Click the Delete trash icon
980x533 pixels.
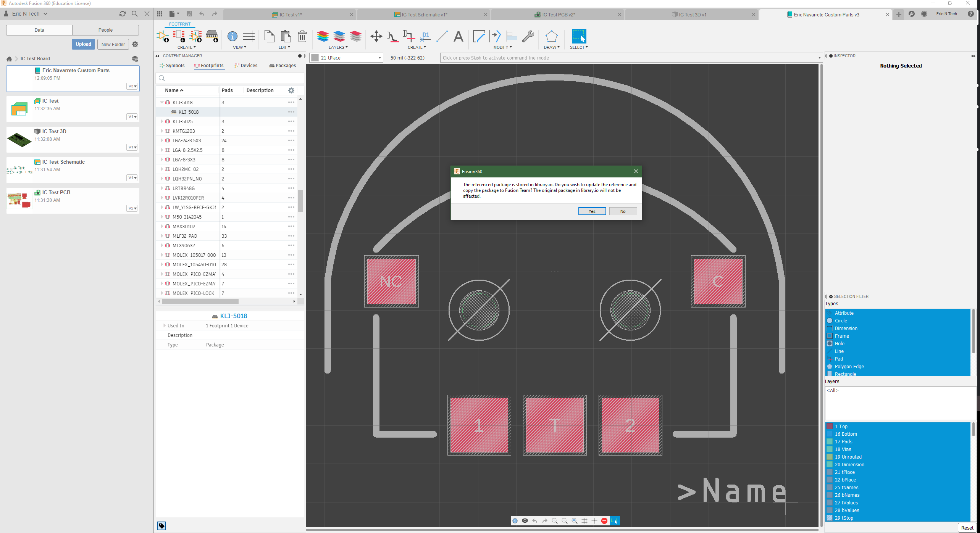(x=302, y=36)
